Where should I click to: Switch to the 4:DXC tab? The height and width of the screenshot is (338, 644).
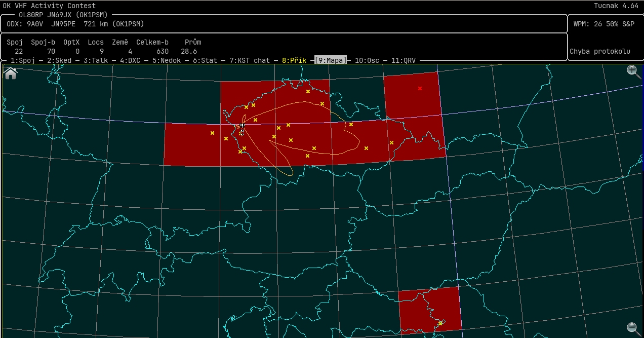[x=130, y=60]
